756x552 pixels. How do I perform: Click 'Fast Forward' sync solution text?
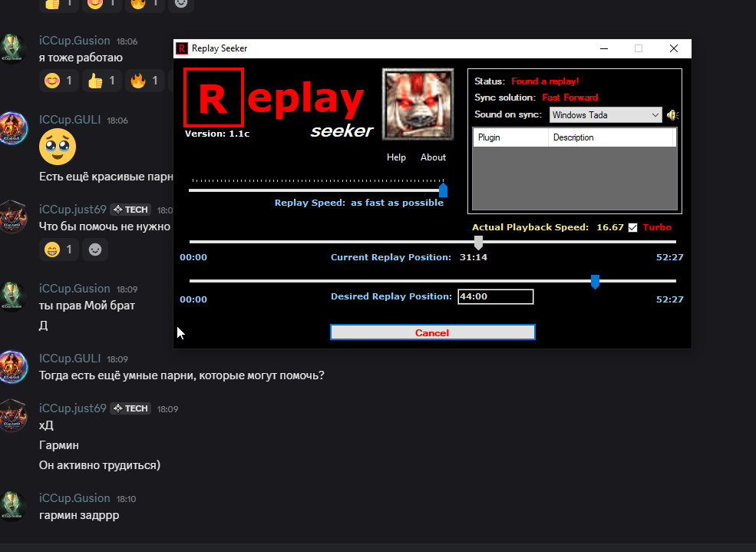(570, 98)
